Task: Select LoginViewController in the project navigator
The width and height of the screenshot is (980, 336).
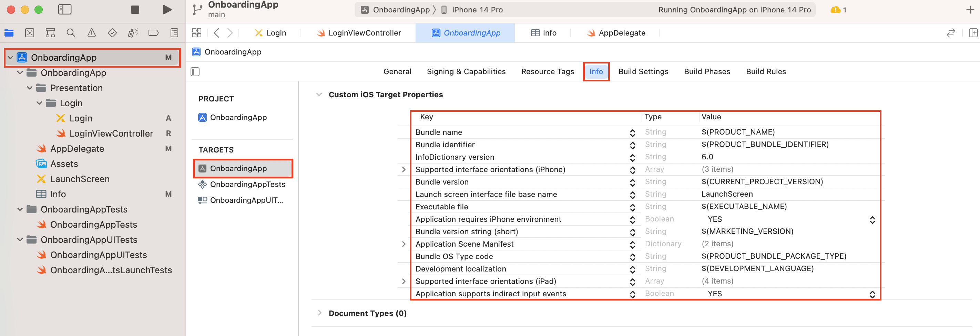Action: [111, 134]
